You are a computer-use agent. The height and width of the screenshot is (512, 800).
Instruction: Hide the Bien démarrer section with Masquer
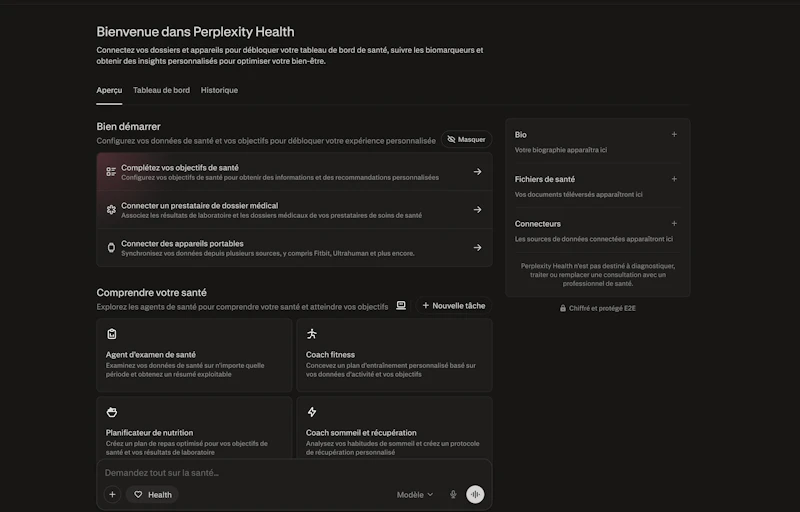[466, 139]
